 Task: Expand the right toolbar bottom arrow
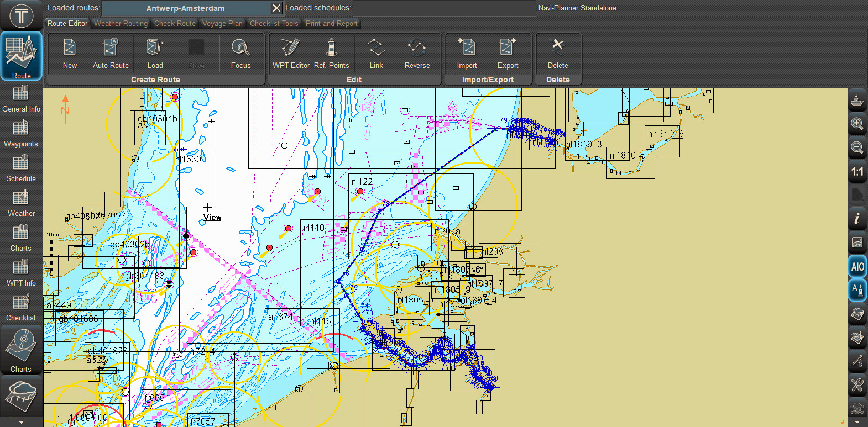tap(857, 422)
